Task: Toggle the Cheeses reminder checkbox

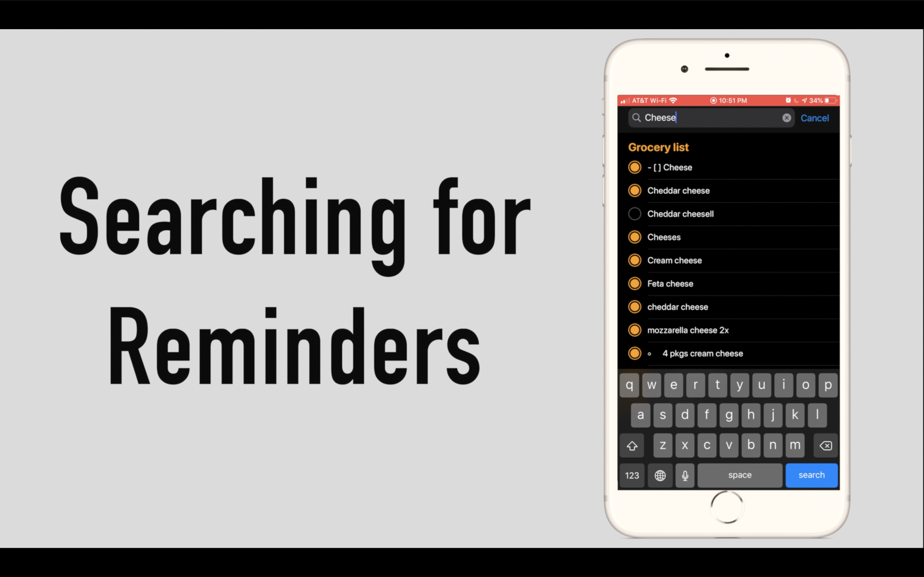Action: (x=634, y=237)
